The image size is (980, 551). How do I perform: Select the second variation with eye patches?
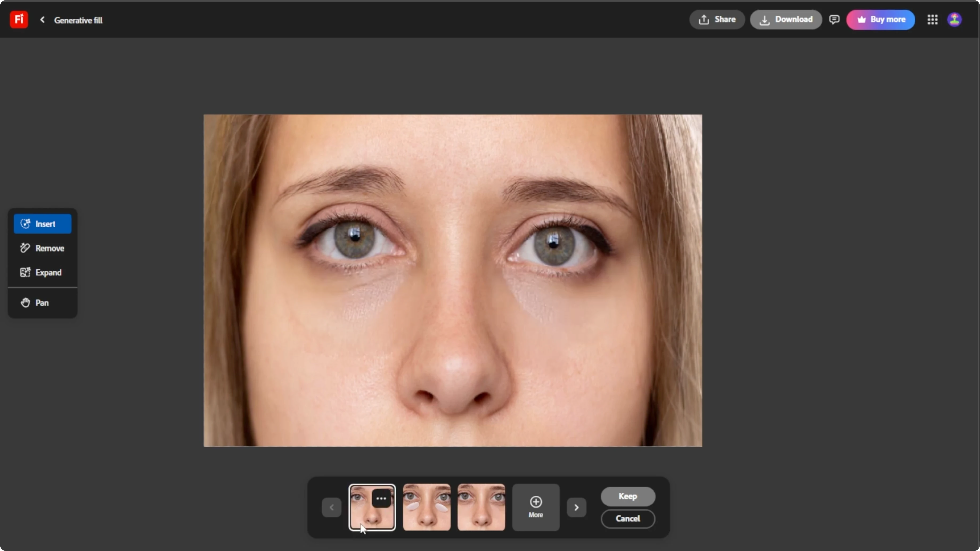pyautogui.click(x=426, y=507)
